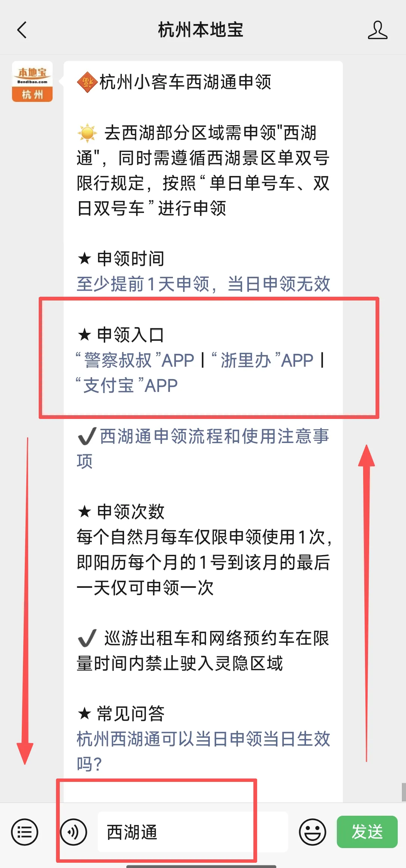Open the account profile icon
The image size is (406, 868).
(x=377, y=30)
